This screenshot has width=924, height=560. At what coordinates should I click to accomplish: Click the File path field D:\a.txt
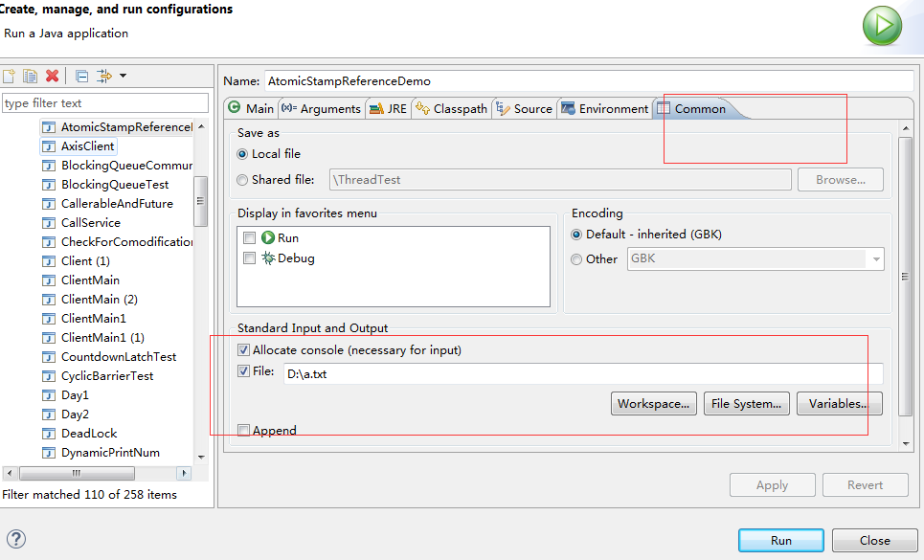pyautogui.click(x=583, y=374)
